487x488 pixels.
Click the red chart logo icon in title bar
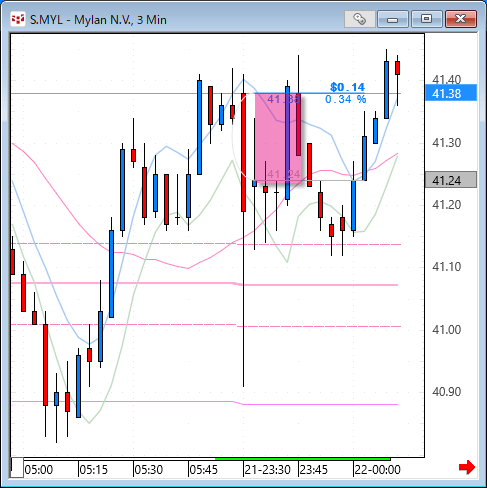pos(18,19)
